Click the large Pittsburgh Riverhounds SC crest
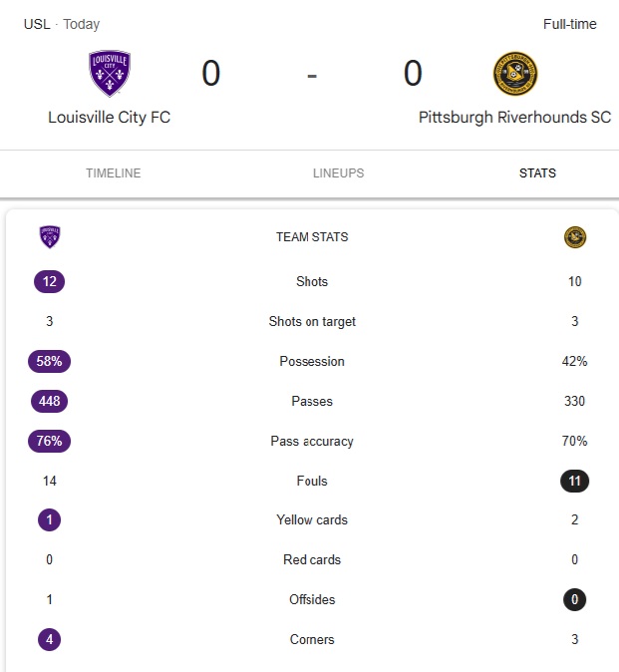This screenshot has width=619, height=672. (515, 74)
